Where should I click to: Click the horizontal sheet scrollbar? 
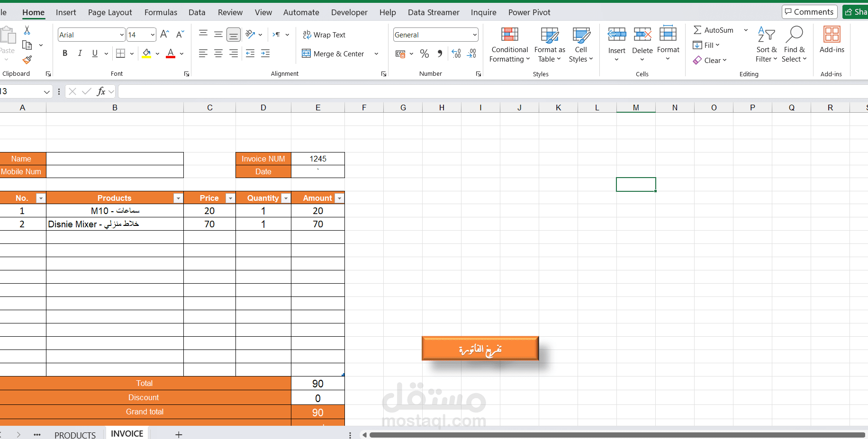[617, 435]
